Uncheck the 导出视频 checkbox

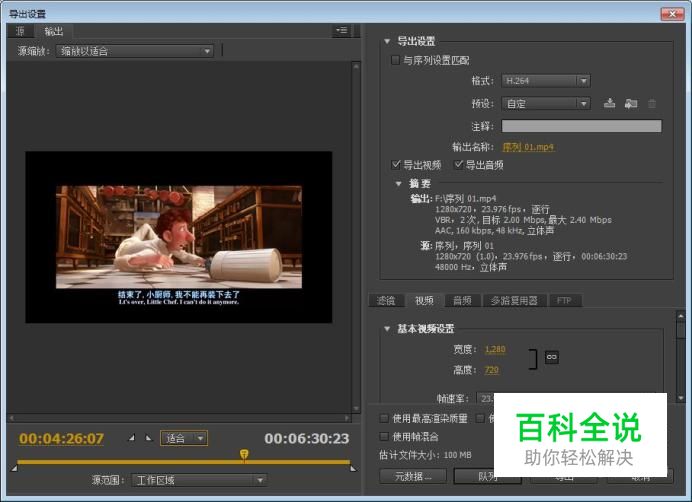pos(396,165)
